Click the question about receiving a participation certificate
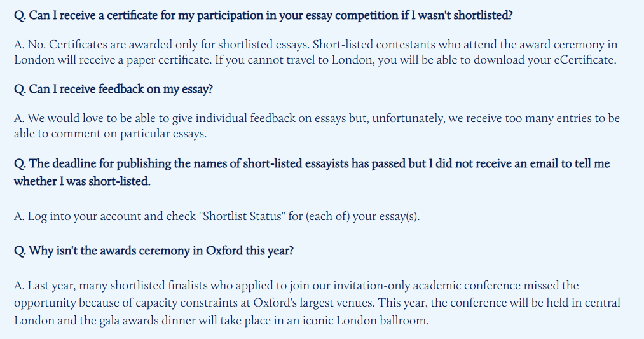The image size is (644, 339). click(263, 16)
